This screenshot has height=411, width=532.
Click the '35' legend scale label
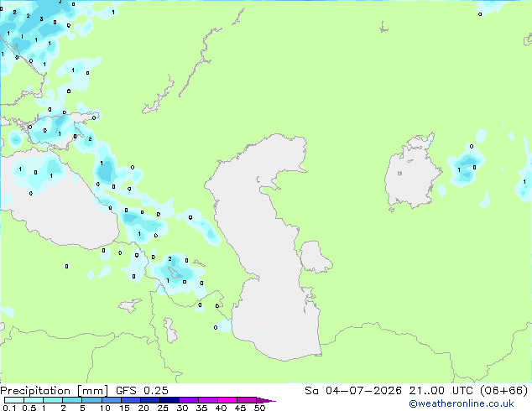click(x=201, y=408)
